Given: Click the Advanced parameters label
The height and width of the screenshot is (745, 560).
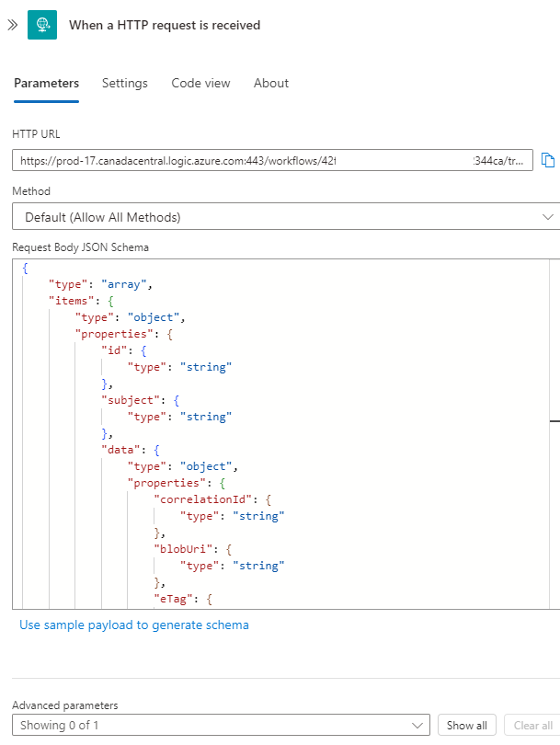Looking at the screenshot, I should [x=65, y=705].
